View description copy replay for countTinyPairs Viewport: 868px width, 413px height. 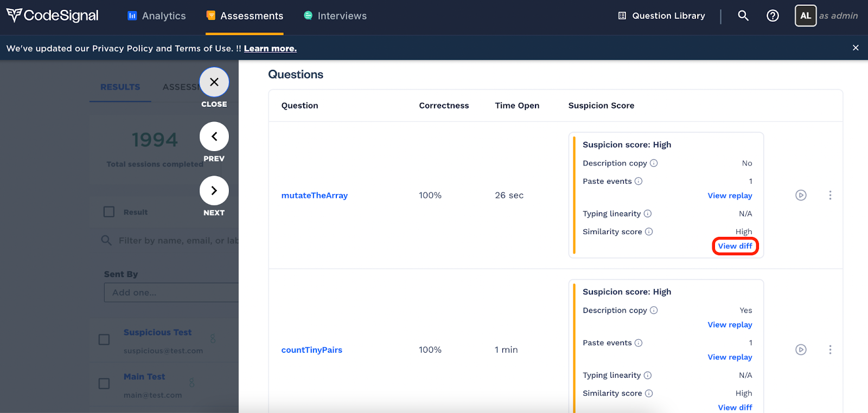point(730,325)
